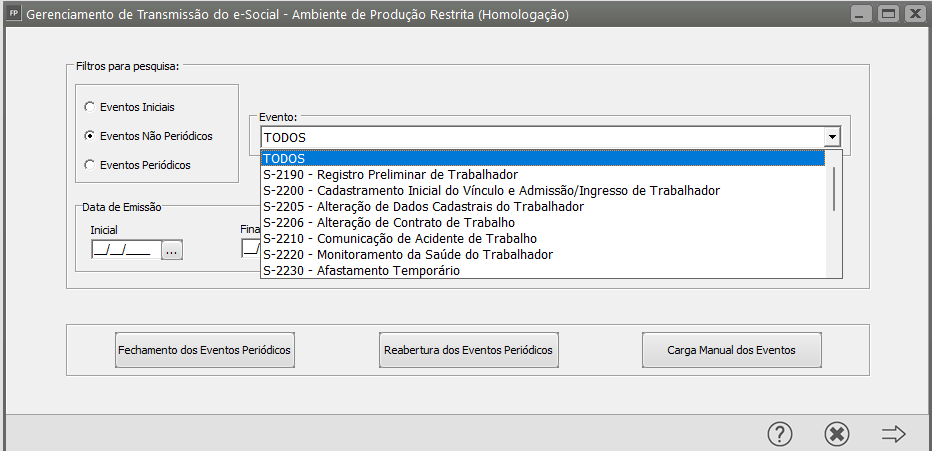
Task: Collapse the Evento dropdown using its arrow
Action: pos(830,137)
